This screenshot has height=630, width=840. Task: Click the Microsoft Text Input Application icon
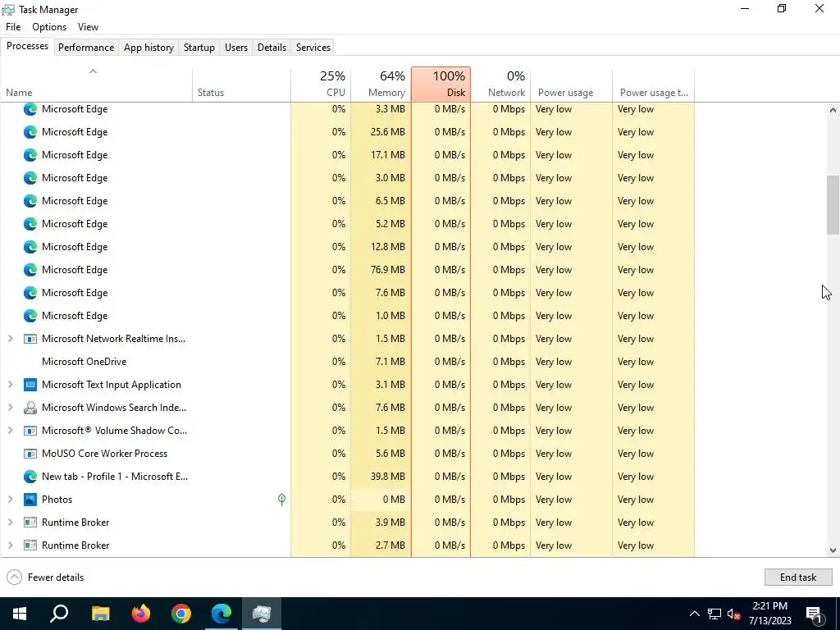[x=30, y=385]
